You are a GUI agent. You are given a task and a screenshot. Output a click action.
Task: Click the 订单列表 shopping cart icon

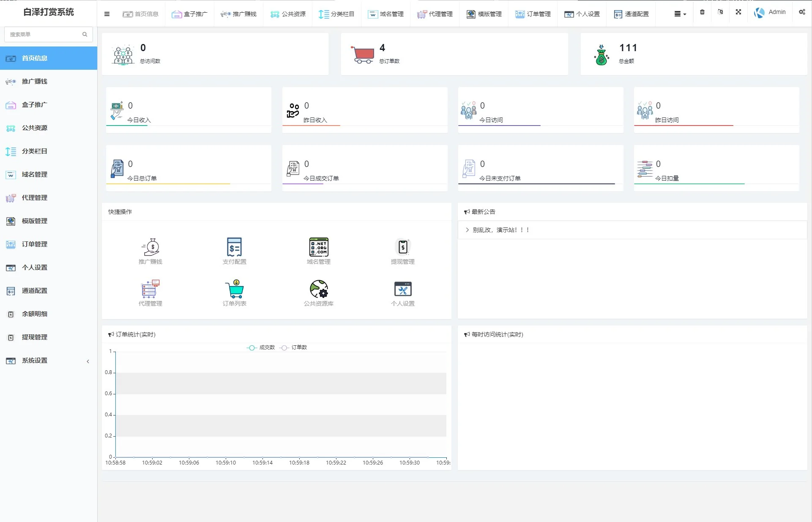coord(234,289)
